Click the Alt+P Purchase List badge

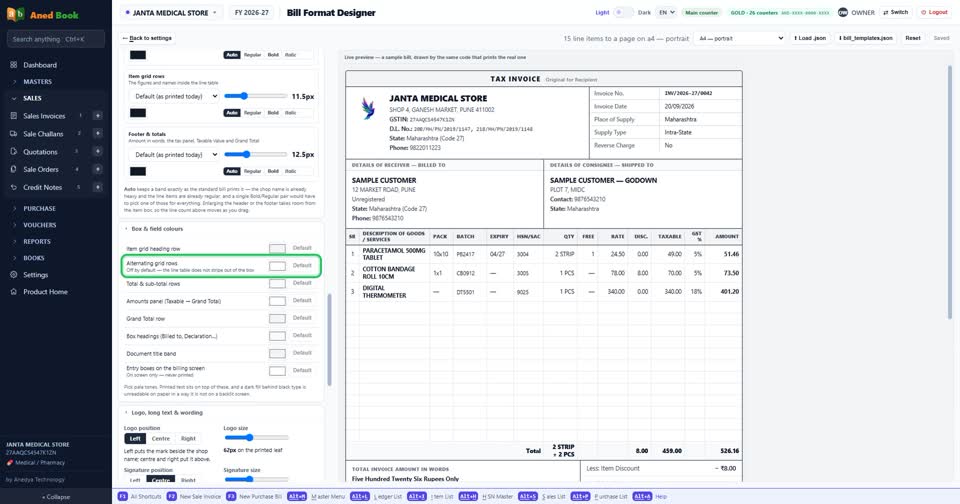point(580,497)
